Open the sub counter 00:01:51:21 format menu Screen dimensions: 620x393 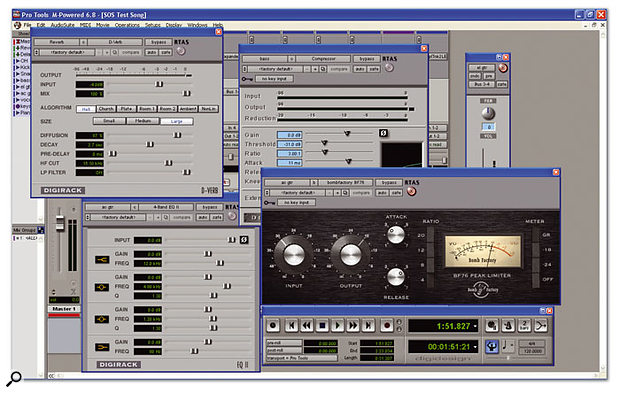point(475,347)
